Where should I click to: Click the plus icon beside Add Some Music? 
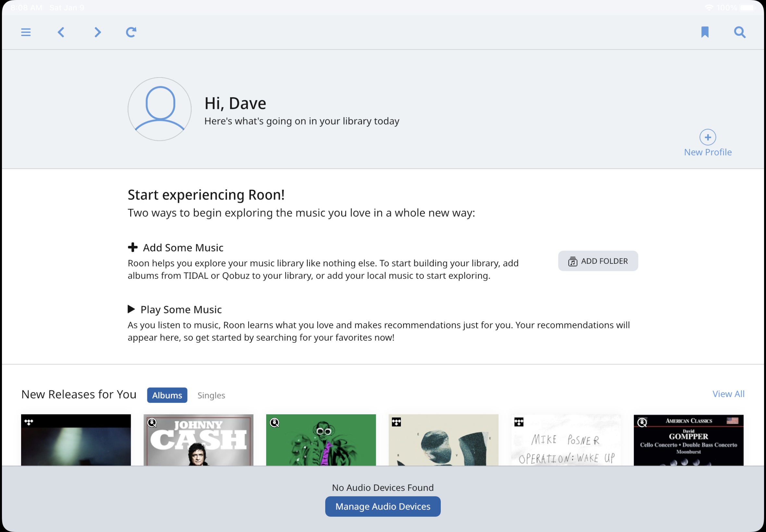[133, 247]
